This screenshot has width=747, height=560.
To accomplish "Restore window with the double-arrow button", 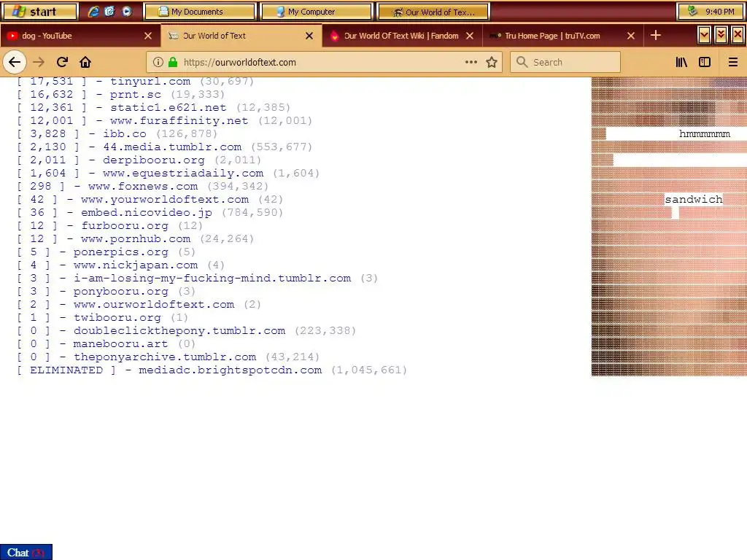I will [721, 35].
